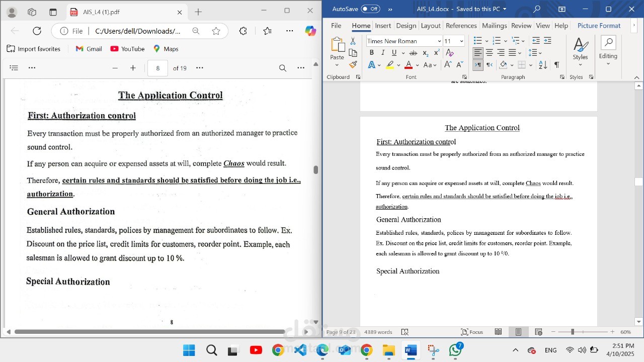Image resolution: width=644 pixels, height=362 pixels.
Task: Switch to the Picture Format tab
Action: tap(599, 26)
